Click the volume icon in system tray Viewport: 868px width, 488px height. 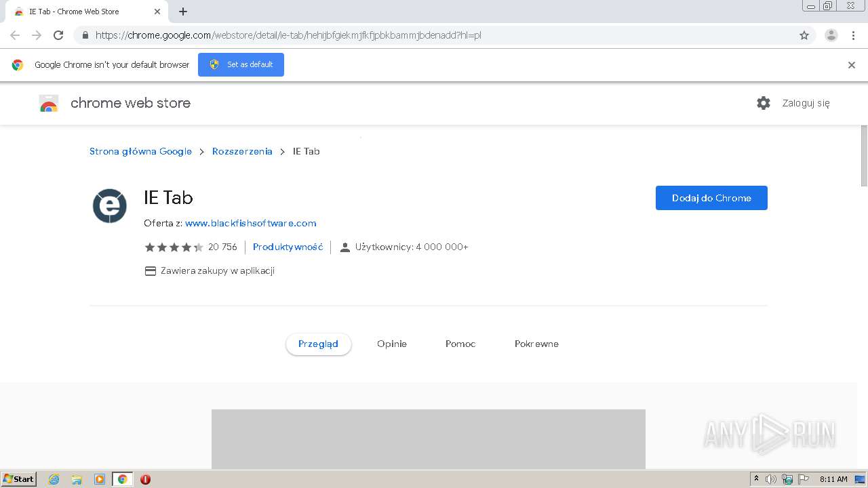coord(771,479)
